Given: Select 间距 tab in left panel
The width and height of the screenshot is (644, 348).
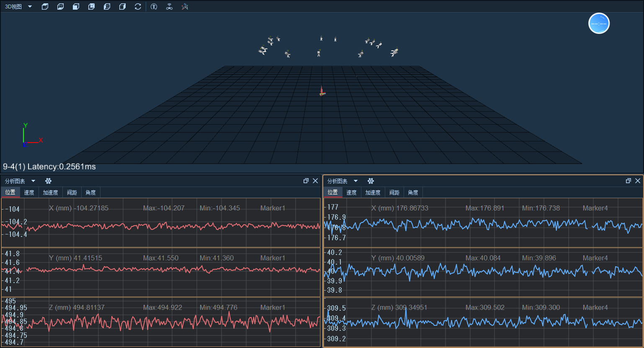Looking at the screenshot, I should click(72, 192).
